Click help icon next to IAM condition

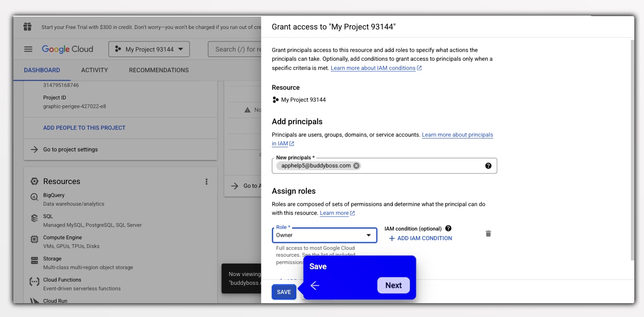[x=448, y=228]
